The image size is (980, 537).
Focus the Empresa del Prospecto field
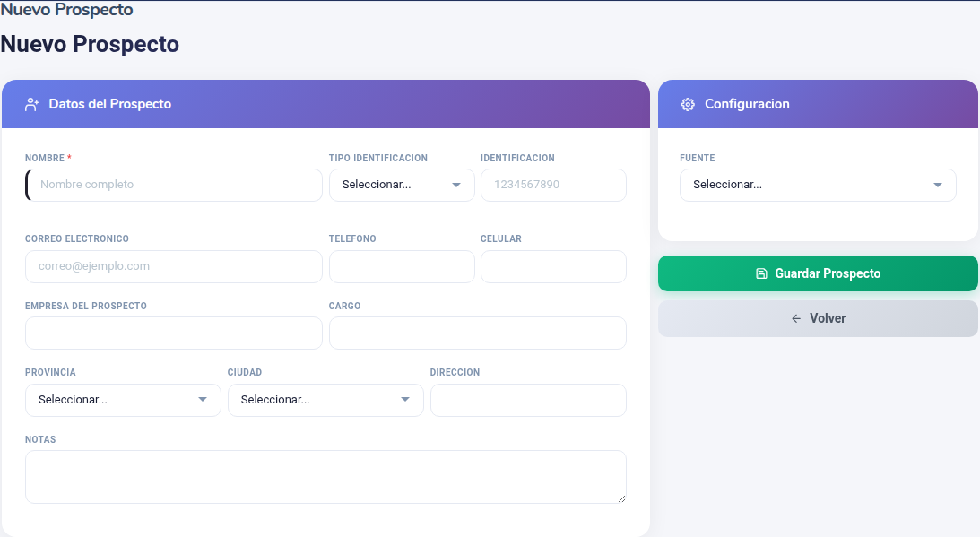(x=174, y=333)
